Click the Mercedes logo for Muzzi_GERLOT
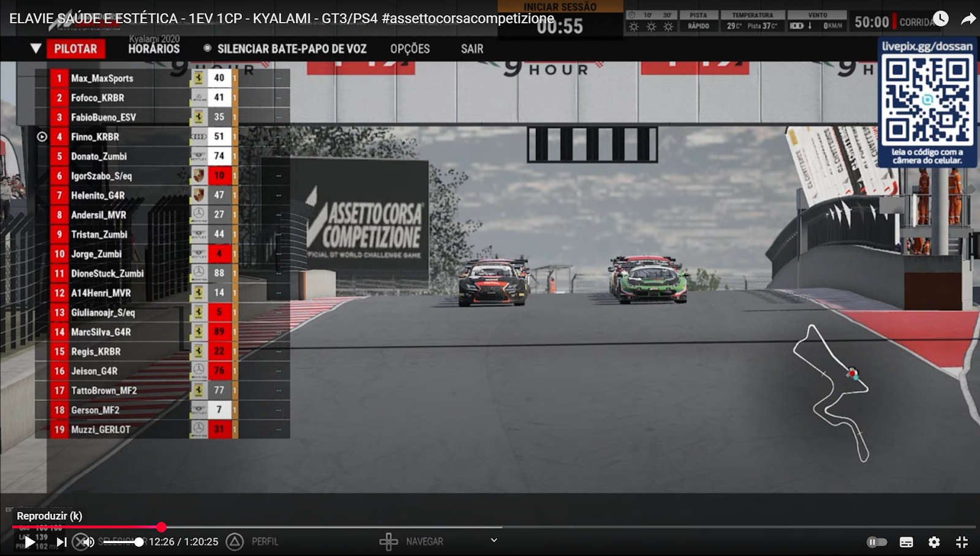Image resolution: width=980 pixels, height=556 pixels. pyautogui.click(x=199, y=429)
